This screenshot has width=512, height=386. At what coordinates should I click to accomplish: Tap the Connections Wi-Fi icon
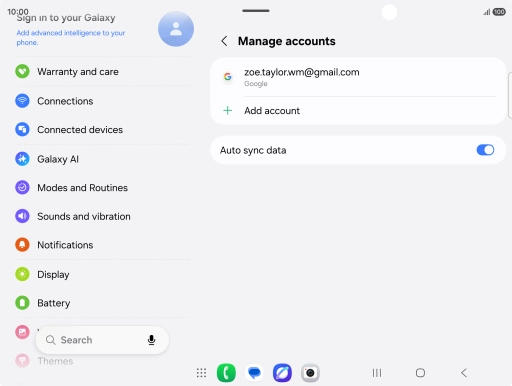click(22, 101)
